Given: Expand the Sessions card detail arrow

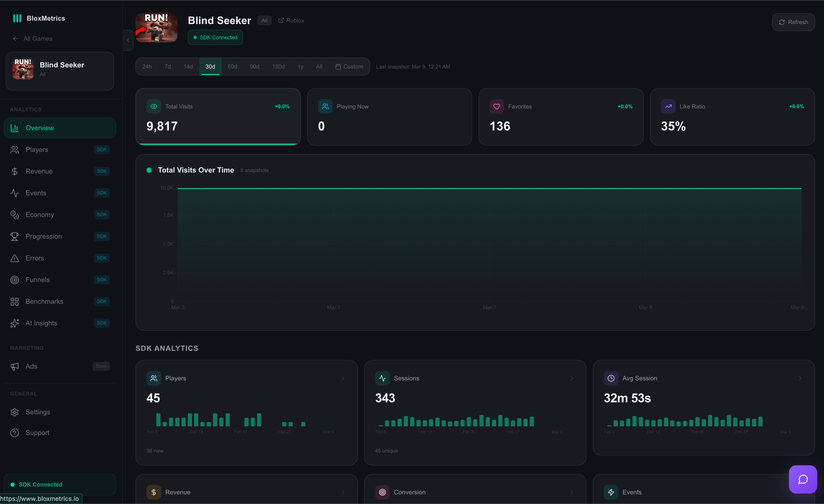Looking at the screenshot, I should coord(571,378).
